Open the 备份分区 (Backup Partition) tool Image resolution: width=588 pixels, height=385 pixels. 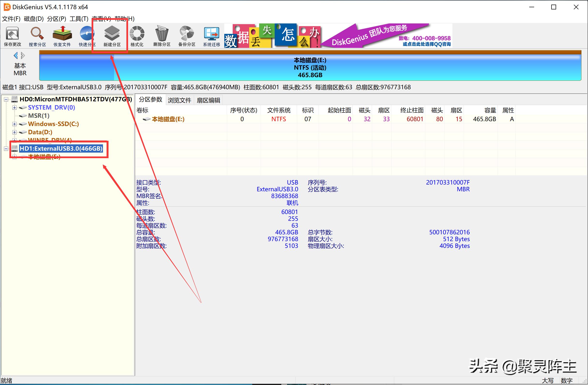pyautogui.click(x=186, y=36)
